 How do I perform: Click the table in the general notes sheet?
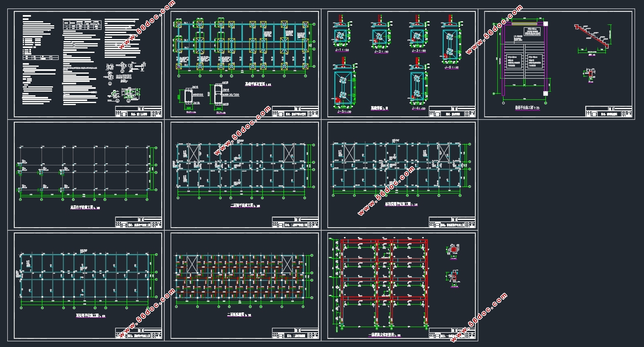pyautogui.click(x=82, y=24)
